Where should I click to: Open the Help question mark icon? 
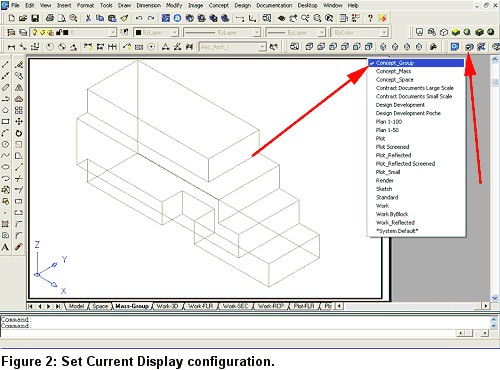370,18
